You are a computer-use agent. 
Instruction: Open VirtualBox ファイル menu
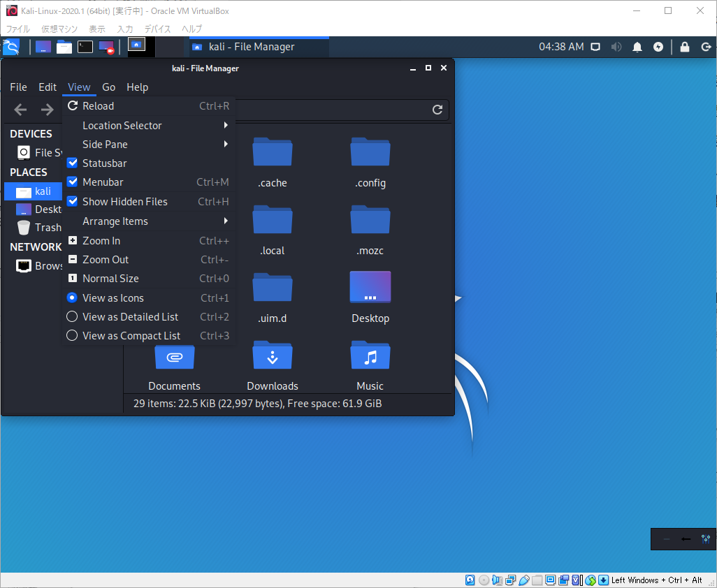pyautogui.click(x=18, y=29)
